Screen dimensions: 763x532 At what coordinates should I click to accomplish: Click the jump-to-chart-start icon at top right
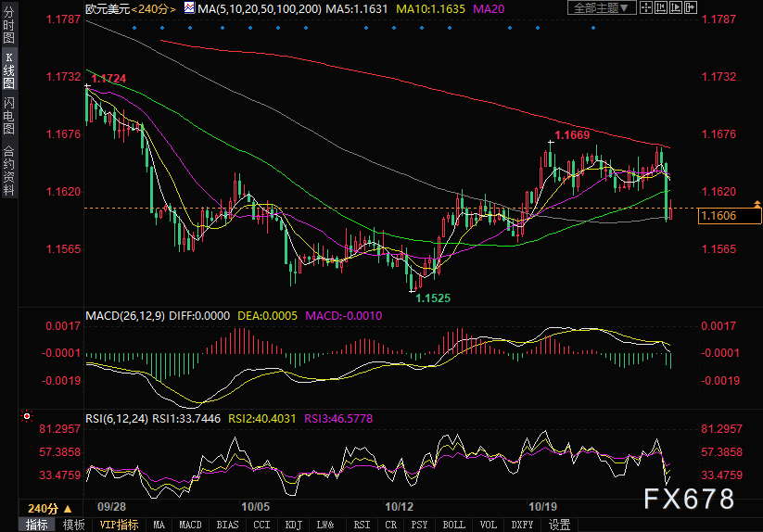tap(661, 7)
